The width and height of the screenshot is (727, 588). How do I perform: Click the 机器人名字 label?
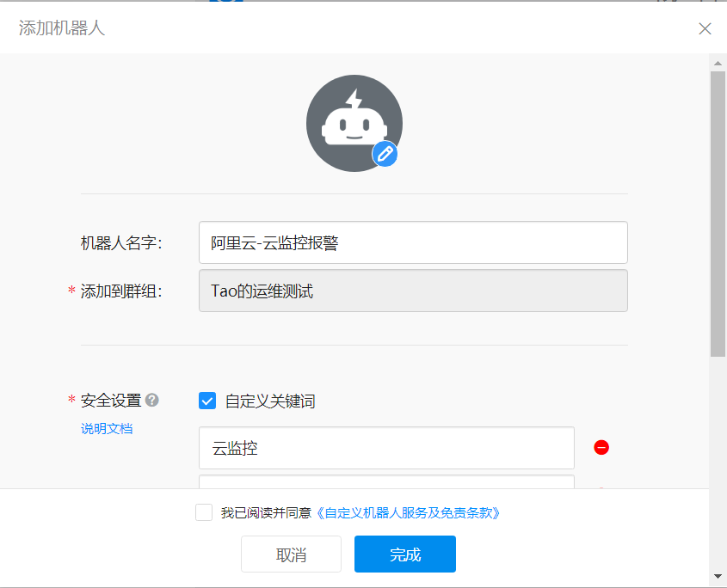pos(121,242)
